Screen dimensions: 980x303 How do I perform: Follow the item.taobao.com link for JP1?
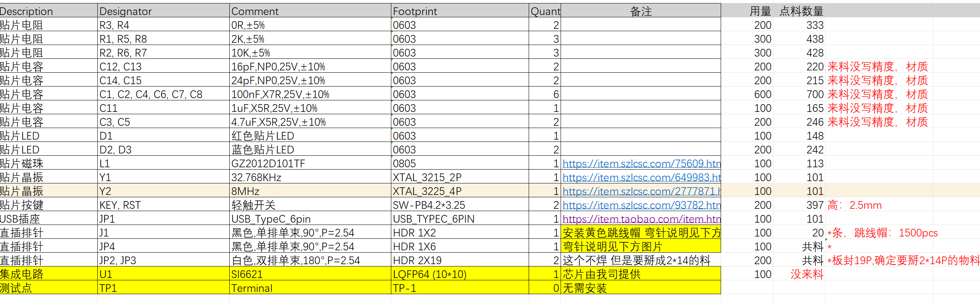[x=641, y=219]
